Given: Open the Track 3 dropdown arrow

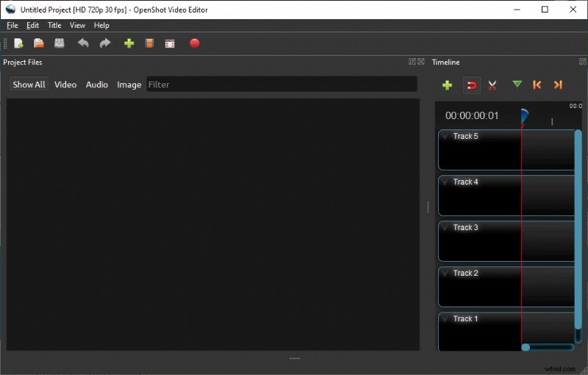Looking at the screenshot, I should pos(445,228).
